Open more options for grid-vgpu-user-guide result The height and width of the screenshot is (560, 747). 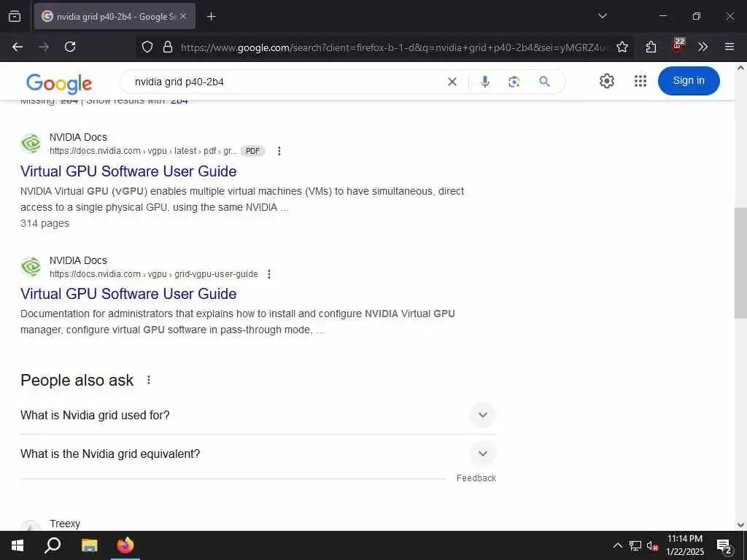(269, 274)
